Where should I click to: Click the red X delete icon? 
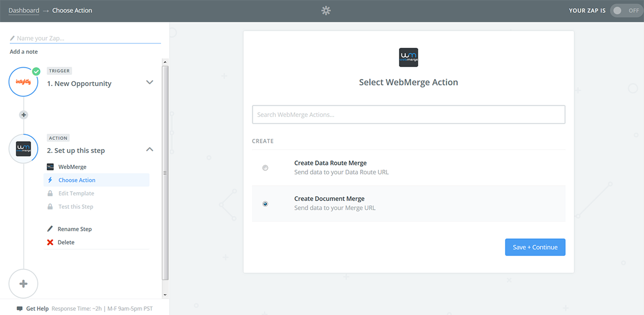click(50, 242)
